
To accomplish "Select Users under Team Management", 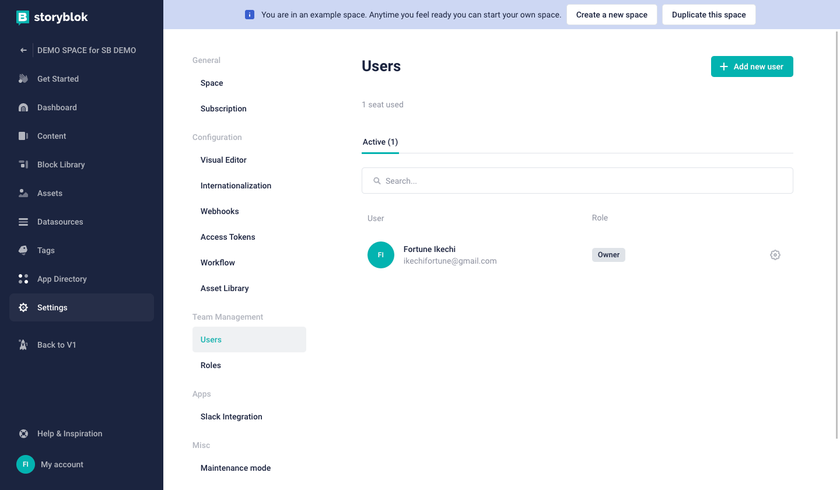I will click(x=249, y=340).
